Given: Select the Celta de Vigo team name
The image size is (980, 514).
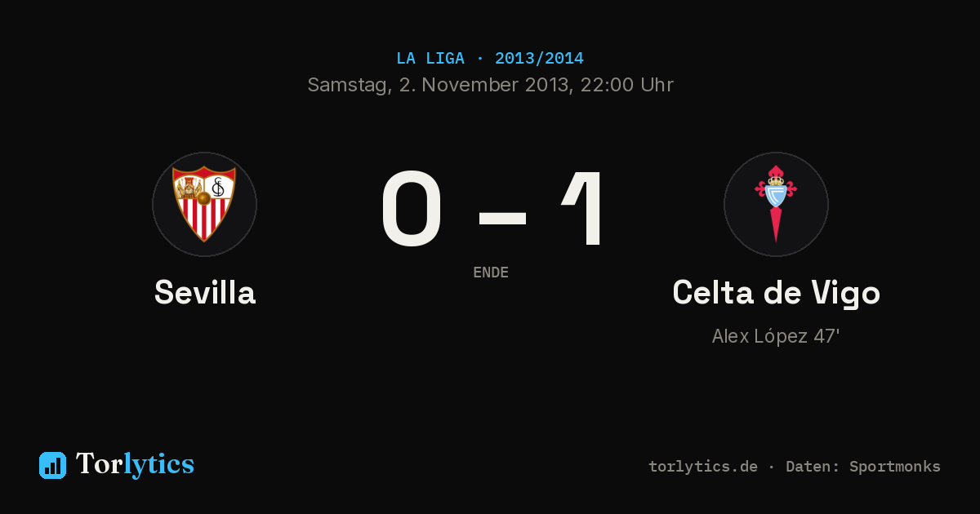Looking at the screenshot, I should point(776,293).
